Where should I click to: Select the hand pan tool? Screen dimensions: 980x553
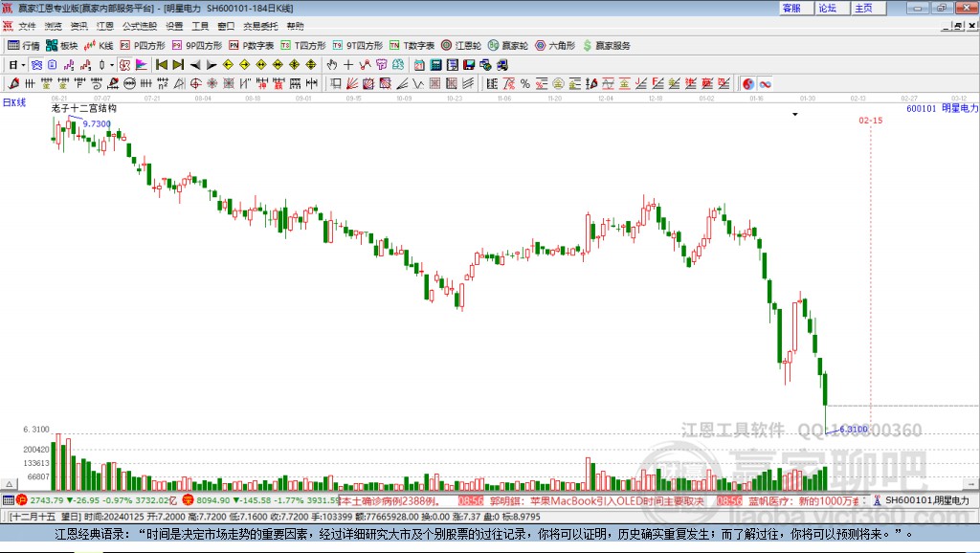click(332, 65)
